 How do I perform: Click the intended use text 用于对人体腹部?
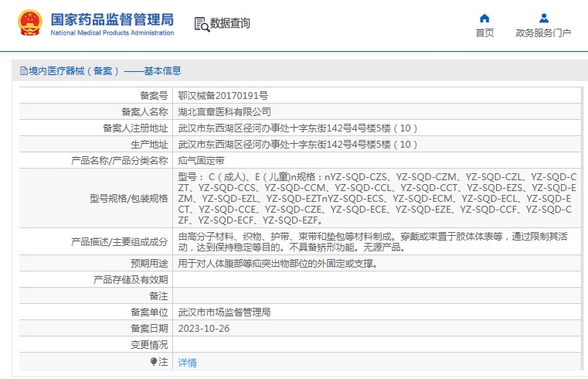[x=278, y=264]
